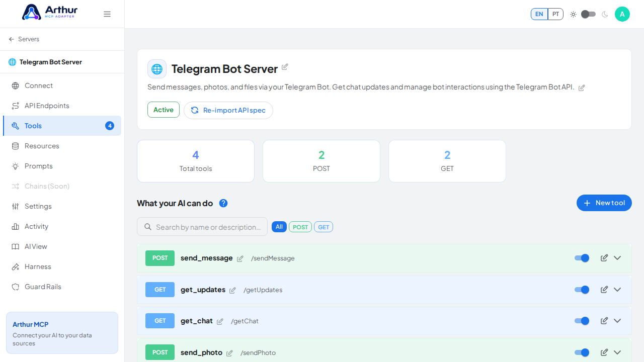644x362 pixels.
Task: Edit the server description pencil icon
Action: click(582, 88)
